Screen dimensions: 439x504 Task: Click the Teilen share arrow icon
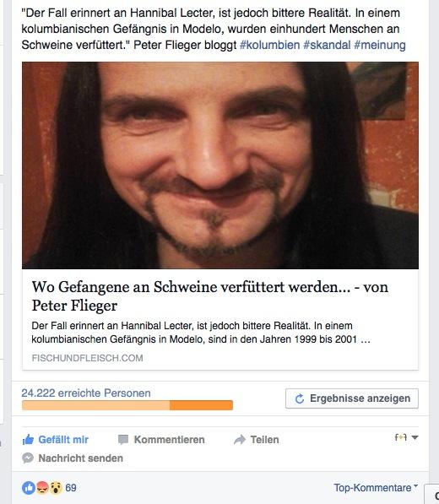click(240, 439)
